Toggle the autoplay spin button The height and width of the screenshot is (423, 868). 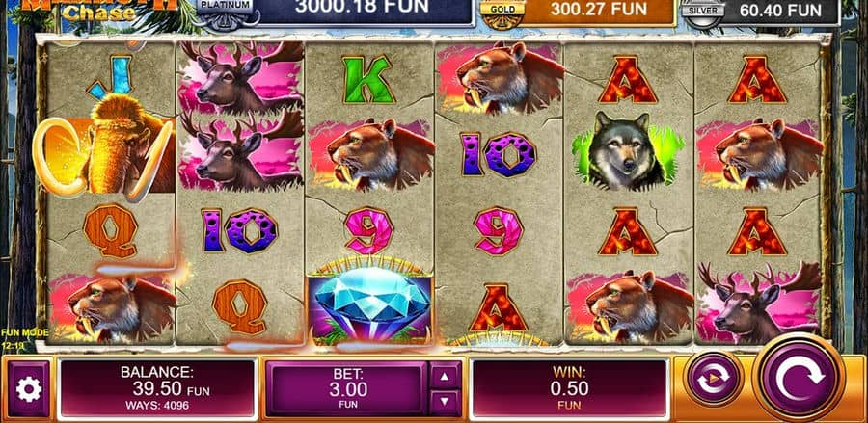click(714, 379)
